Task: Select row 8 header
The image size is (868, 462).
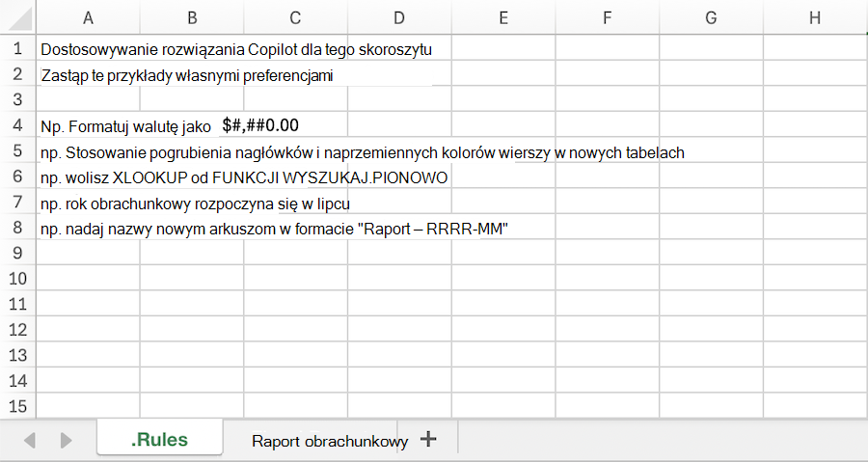Action: 17,227
